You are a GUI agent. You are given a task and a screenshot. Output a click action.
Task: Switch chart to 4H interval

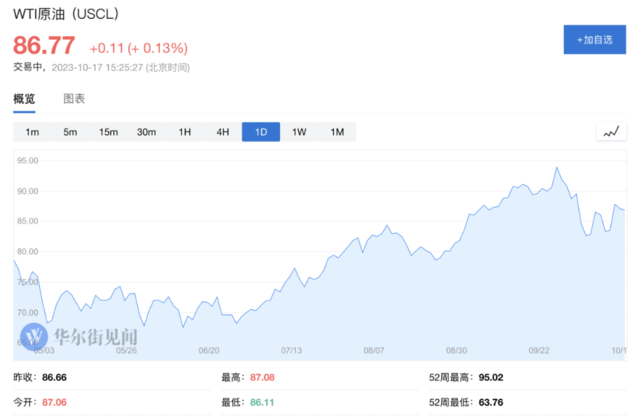[x=222, y=132]
